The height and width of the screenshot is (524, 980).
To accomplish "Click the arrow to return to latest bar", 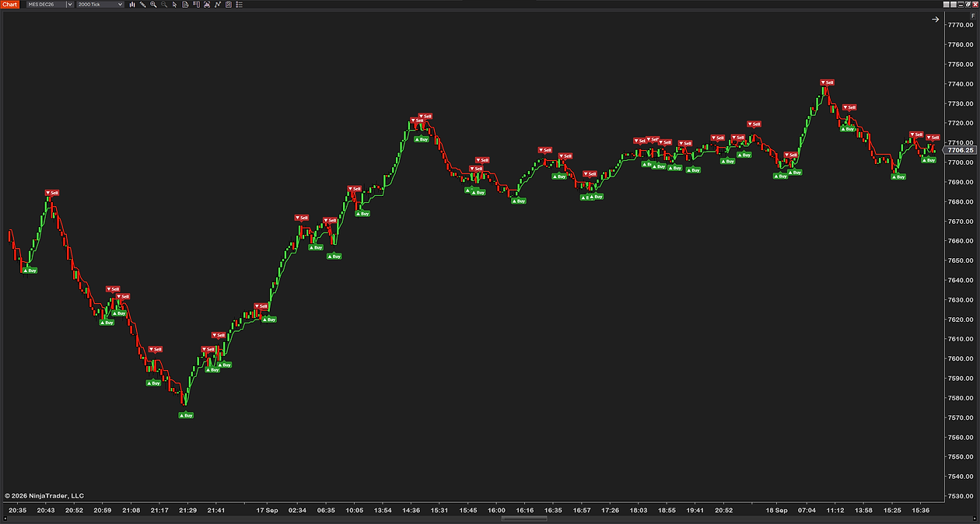I will click(x=936, y=19).
